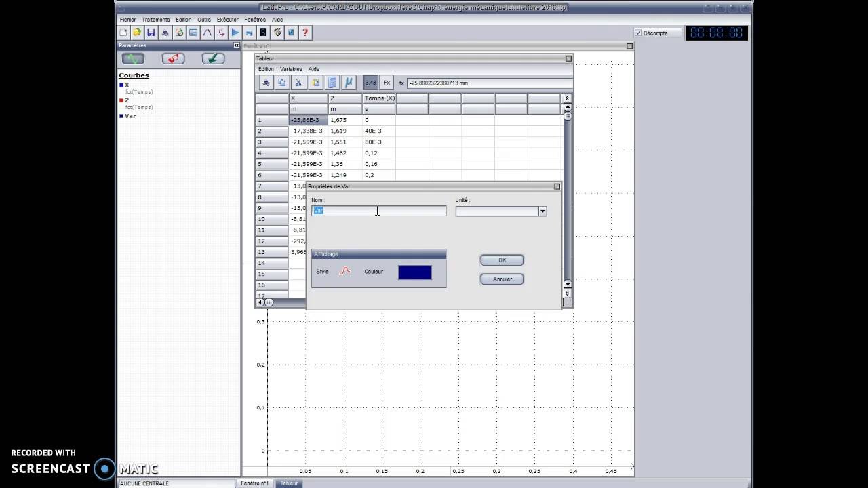
Task: Click the Annuler button
Action: [x=502, y=279]
